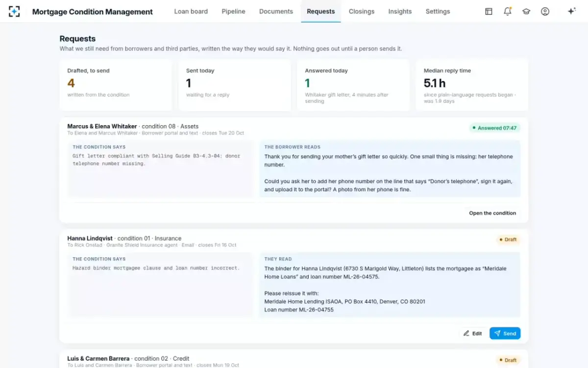Open the notifications bell
The height and width of the screenshot is (368, 588).
[x=508, y=11]
